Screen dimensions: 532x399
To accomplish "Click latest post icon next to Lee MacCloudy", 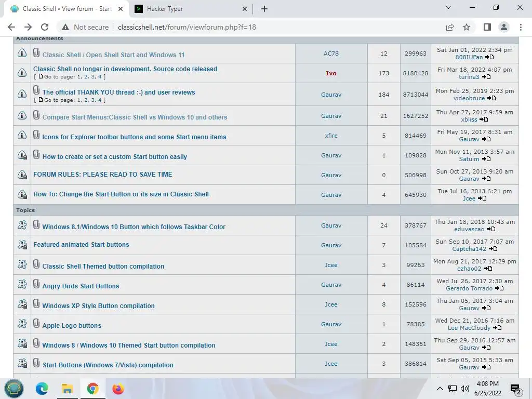I will coord(497,328).
